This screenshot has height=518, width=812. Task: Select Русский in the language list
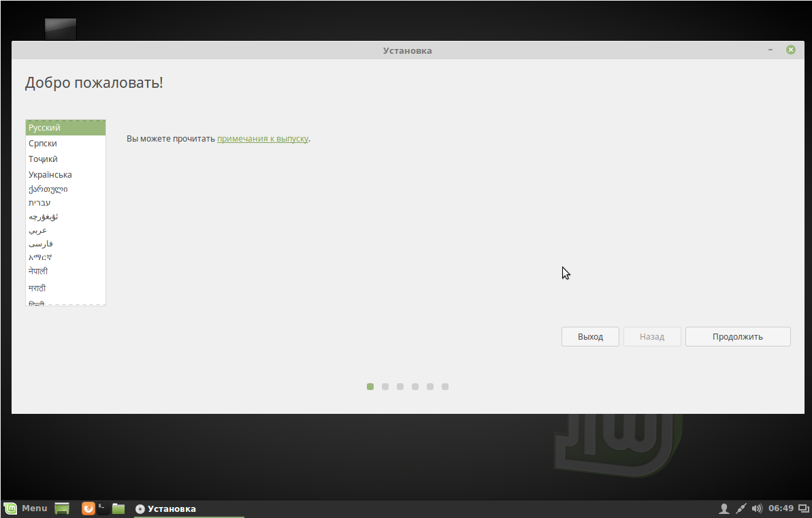[65, 128]
